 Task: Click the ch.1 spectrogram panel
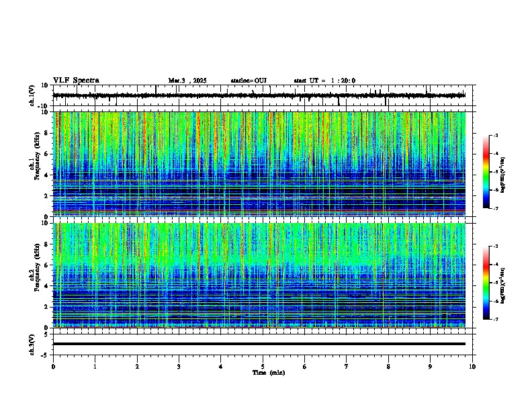tap(259, 164)
